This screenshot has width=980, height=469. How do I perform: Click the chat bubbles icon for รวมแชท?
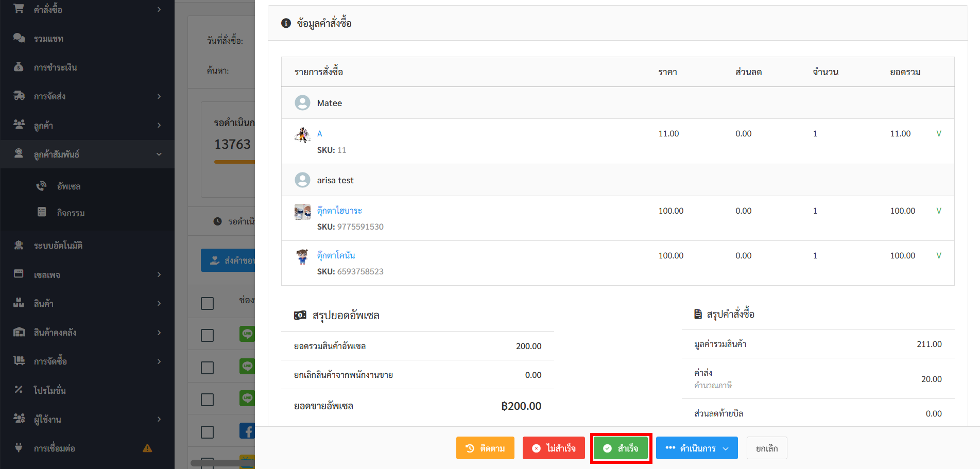click(19, 38)
